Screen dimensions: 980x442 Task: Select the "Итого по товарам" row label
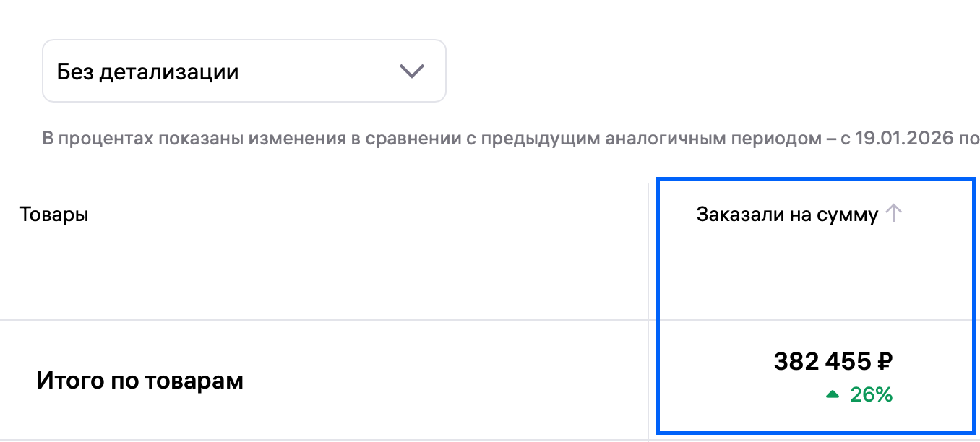pos(139,381)
